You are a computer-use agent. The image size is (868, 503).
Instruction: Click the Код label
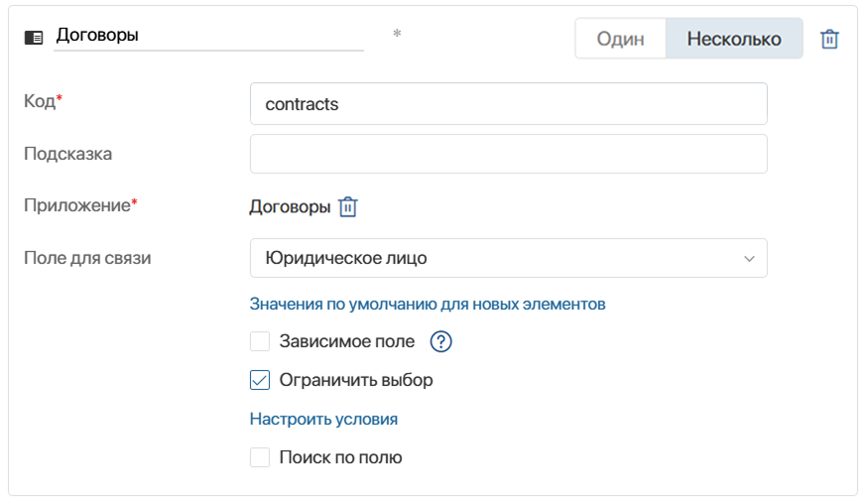click(x=43, y=101)
